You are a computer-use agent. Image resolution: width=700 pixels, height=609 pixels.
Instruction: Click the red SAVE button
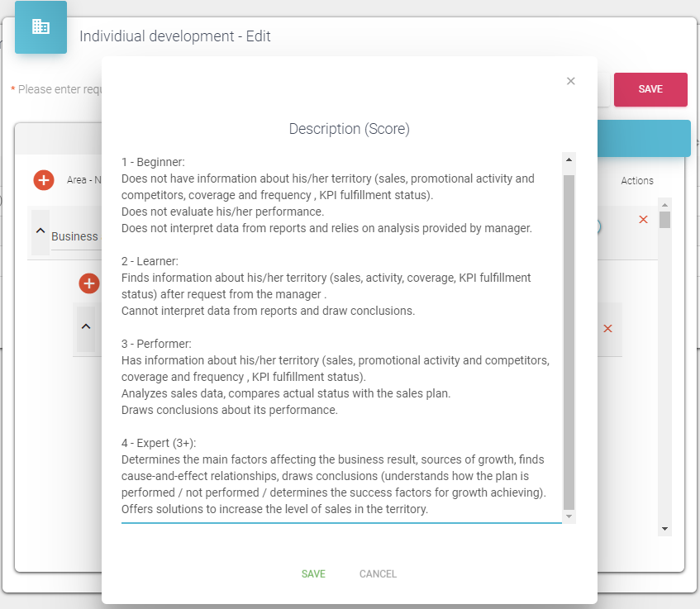point(650,89)
